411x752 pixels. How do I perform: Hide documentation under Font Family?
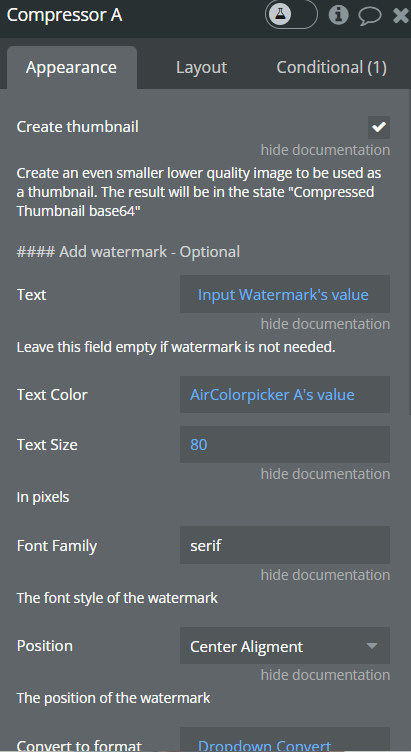pos(325,575)
